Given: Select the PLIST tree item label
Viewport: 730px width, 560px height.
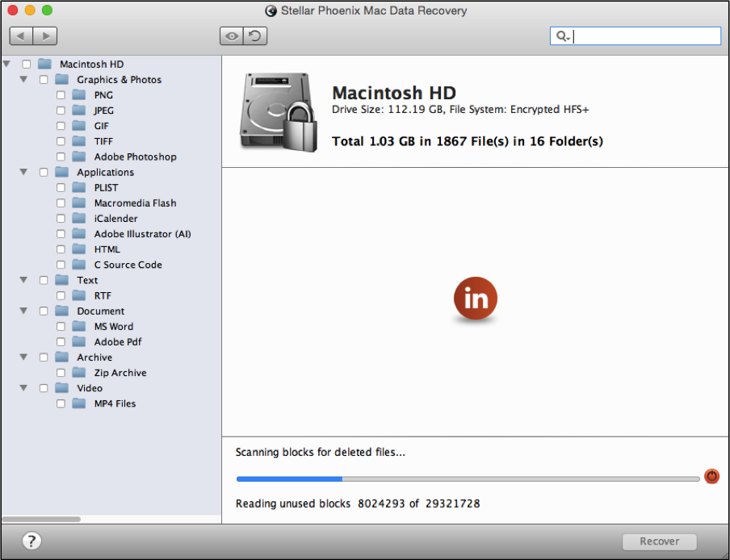Looking at the screenshot, I should tap(106, 187).
